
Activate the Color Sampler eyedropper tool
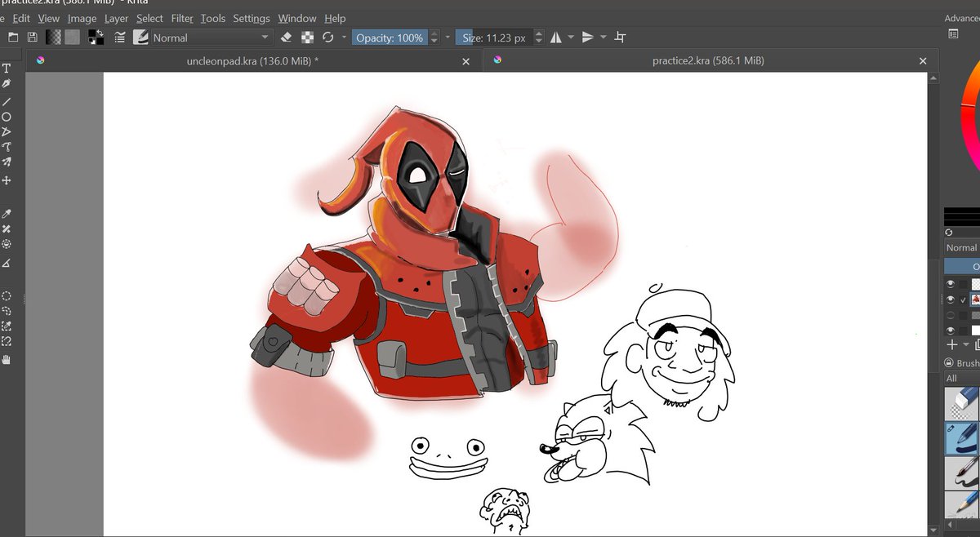tap(7, 214)
